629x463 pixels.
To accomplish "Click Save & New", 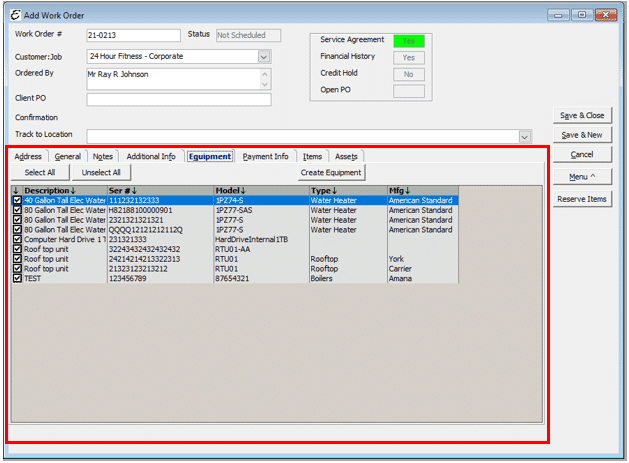I will tap(582, 135).
